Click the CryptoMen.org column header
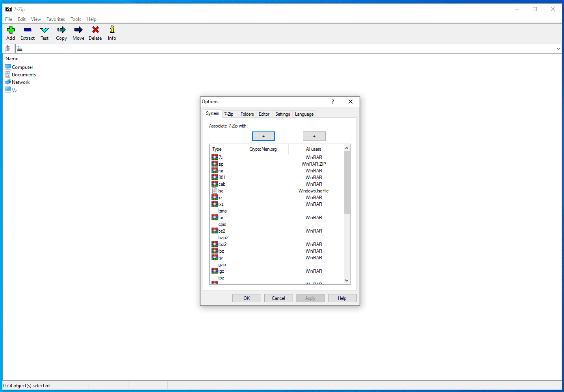This screenshot has width=564, height=392. click(263, 149)
